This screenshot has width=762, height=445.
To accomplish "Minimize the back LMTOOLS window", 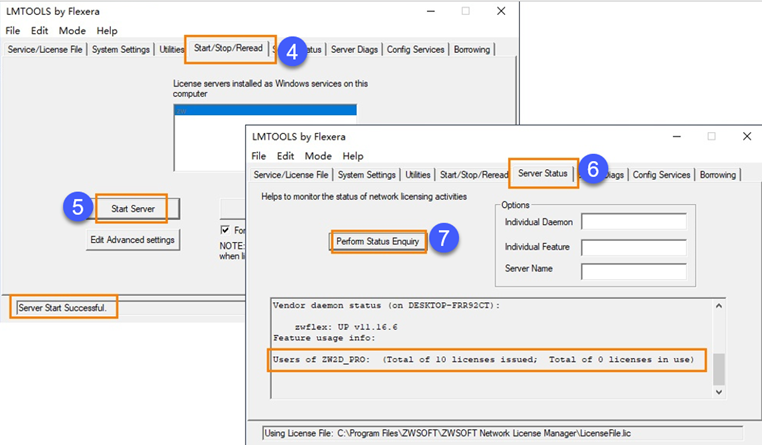I will pyautogui.click(x=431, y=11).
